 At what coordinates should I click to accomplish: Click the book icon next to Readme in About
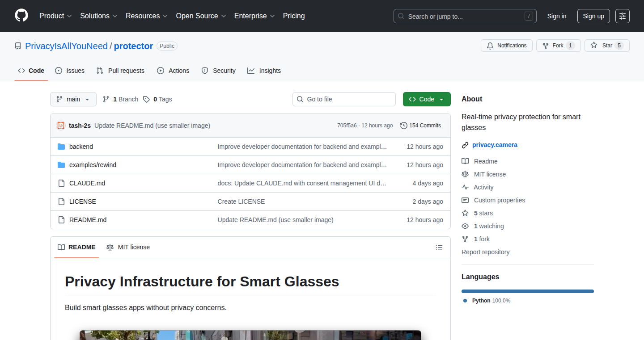pos(465,161)
